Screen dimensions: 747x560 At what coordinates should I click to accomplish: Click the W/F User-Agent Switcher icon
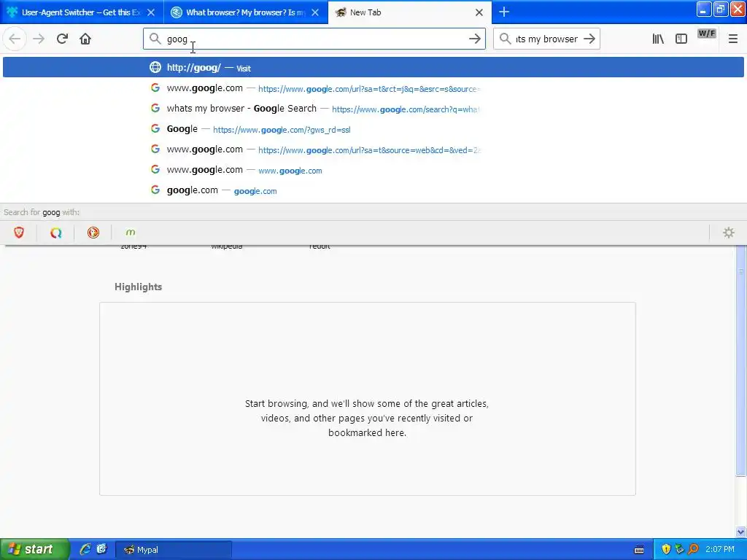(706, 34)
